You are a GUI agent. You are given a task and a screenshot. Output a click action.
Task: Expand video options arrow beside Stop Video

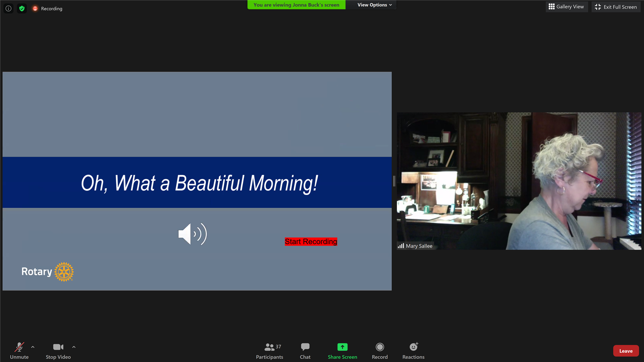pos(74,347)
